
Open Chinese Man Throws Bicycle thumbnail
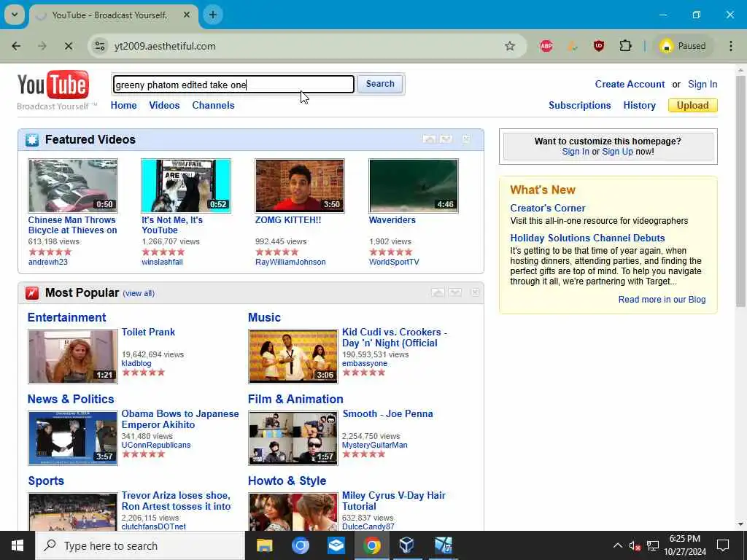(73, 186)
